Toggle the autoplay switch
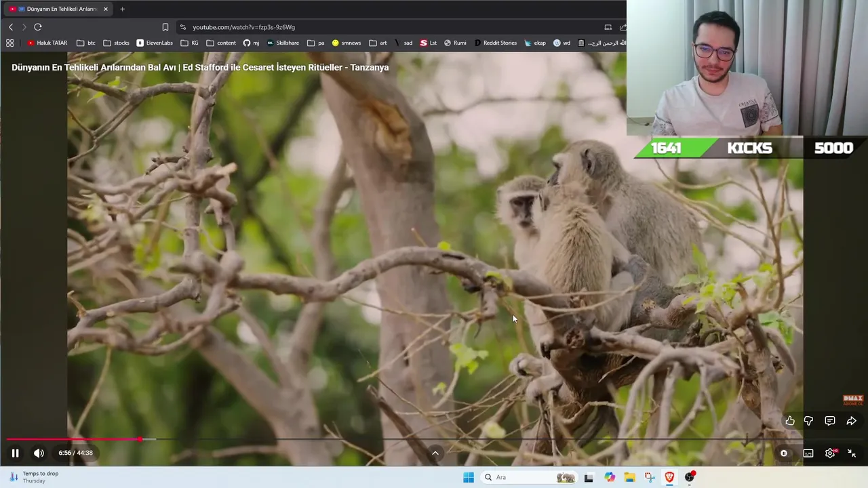Image resolution: width=868 pixels, height=488 pixels. 784,453
